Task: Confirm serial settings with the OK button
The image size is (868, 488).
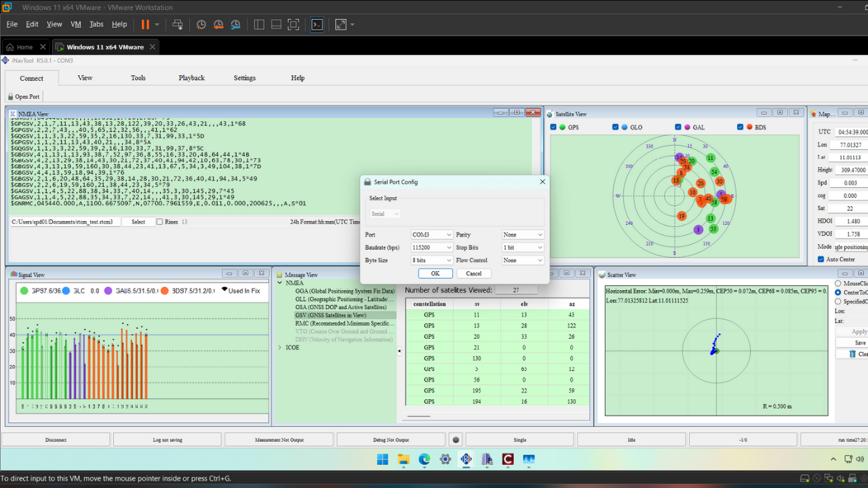Action: 435,273
